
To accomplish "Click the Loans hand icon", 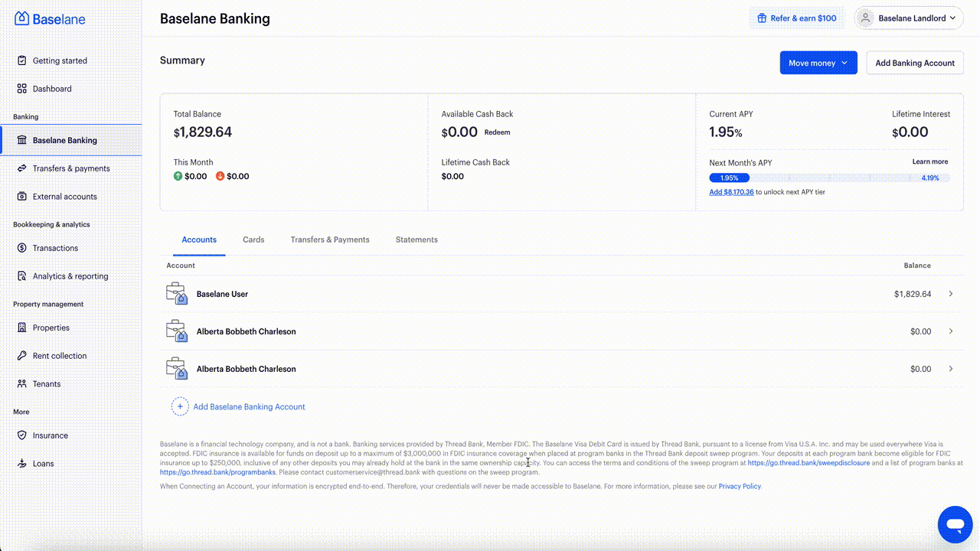I will (x=21, y=464).
